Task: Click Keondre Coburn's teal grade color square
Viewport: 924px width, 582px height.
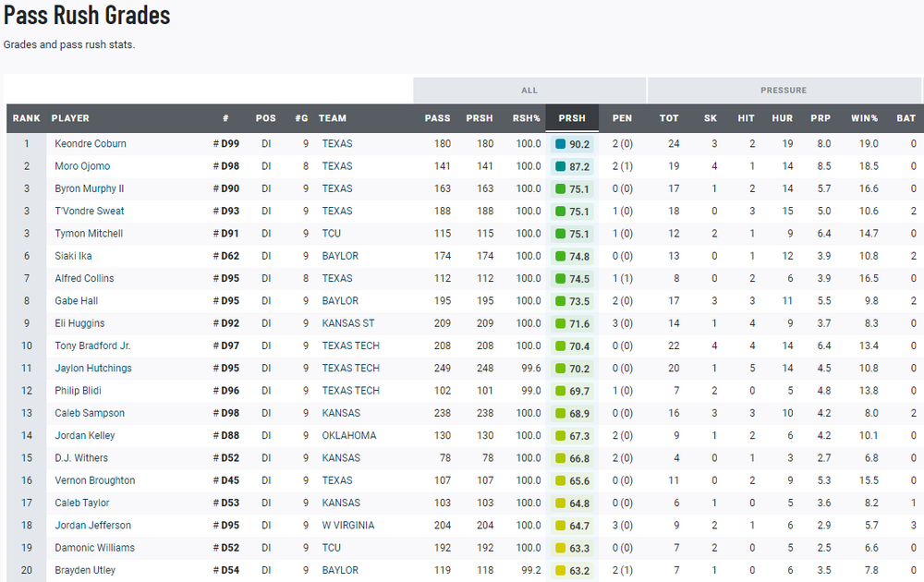Action: 560,144
